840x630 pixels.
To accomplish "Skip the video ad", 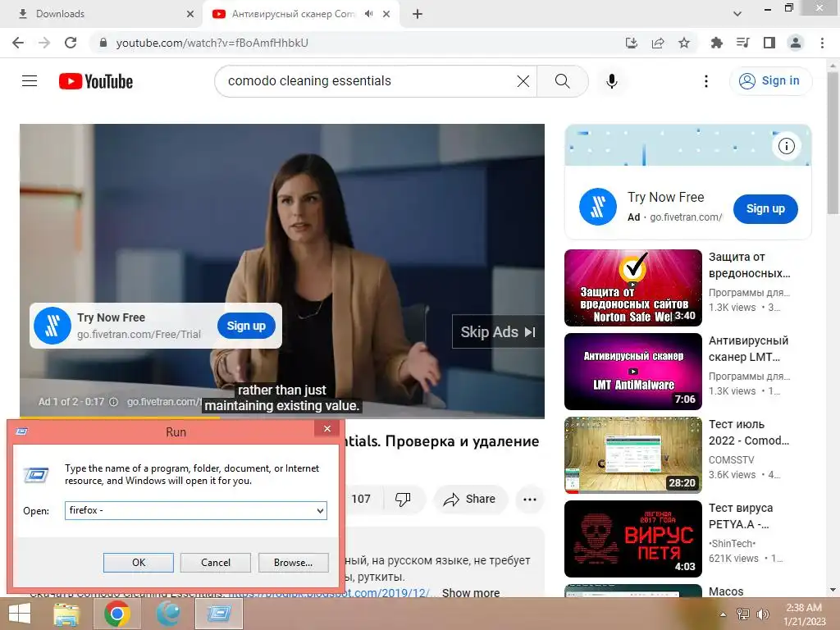I will [498, 331].
